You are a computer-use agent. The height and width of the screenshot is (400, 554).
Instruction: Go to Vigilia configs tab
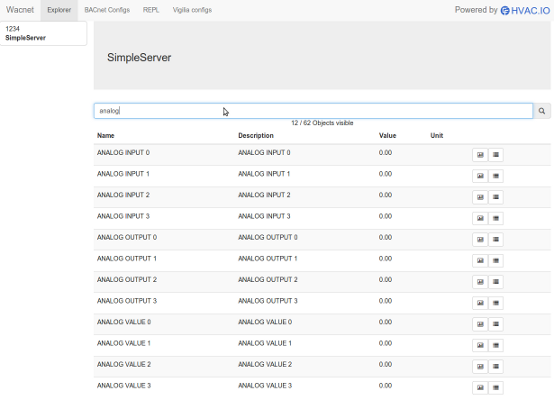click(192, 10)
